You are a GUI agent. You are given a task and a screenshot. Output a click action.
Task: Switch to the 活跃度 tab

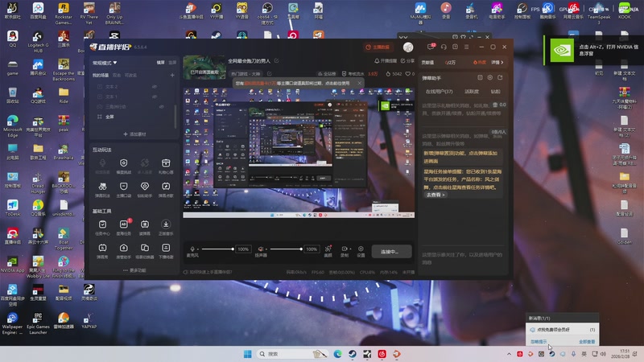[x=471, y=91]
